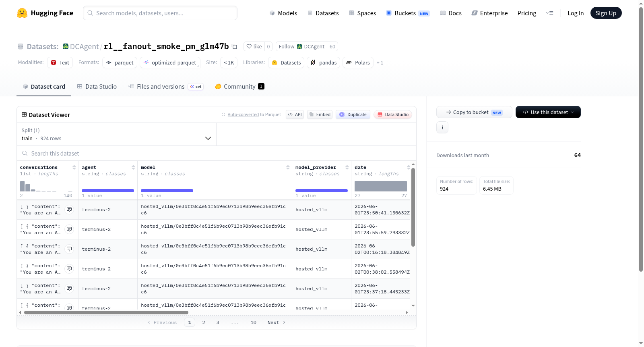The width and height of the screenshot is (644, 347).
Task: Click the date lengths histogram bar
Action: coord(381,186)
